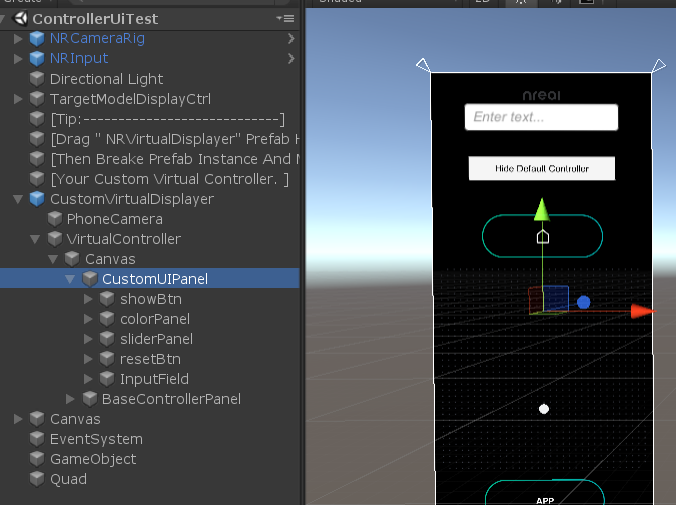The image size is (676, 505).
Task: Click the home icon in the controller preview
Action: 543,237
